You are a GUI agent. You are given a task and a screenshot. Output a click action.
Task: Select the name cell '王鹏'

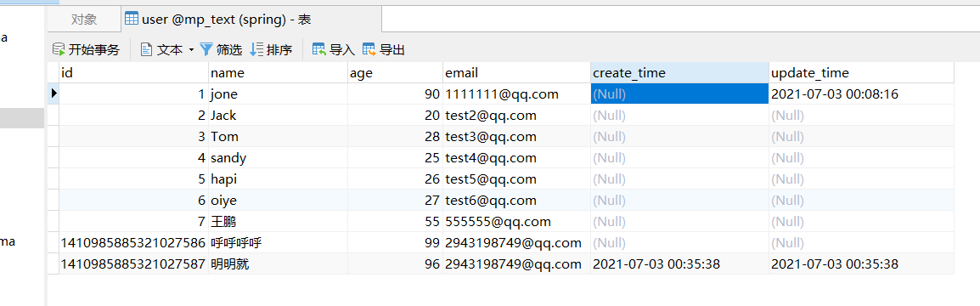[279, 222]
